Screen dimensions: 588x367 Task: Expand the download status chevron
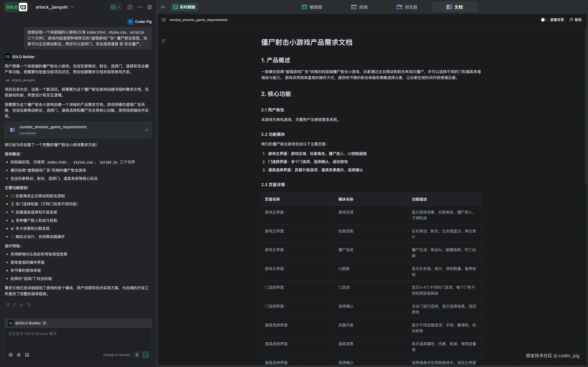tap(119, 7)
